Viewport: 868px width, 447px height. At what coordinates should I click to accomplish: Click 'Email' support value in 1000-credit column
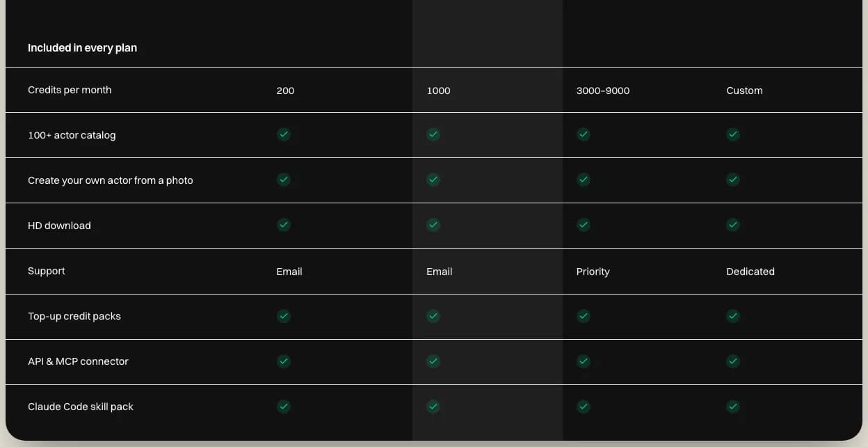[x=439, y=272]
